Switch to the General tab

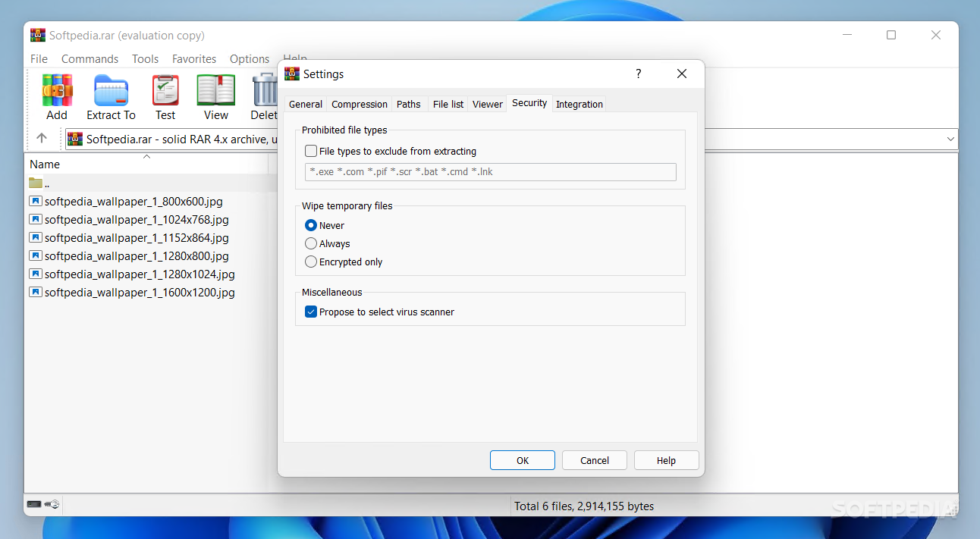pyautogui.click(x=306, y=105)
